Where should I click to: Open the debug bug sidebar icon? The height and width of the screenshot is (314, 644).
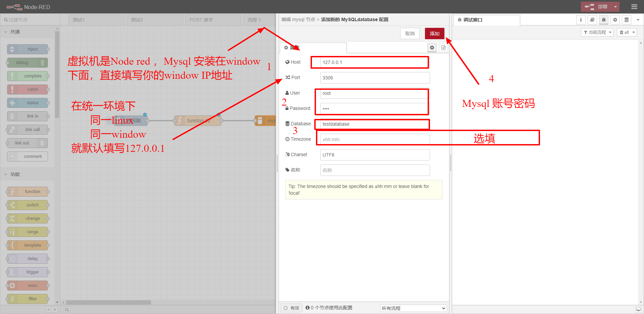pos(604,20)
